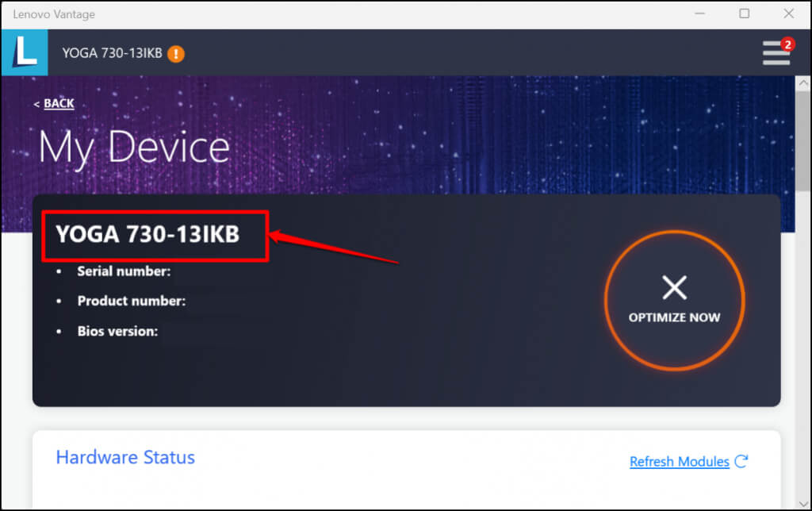Click the Lenovo Vantage window title text
812x511 pixels.
54,13
